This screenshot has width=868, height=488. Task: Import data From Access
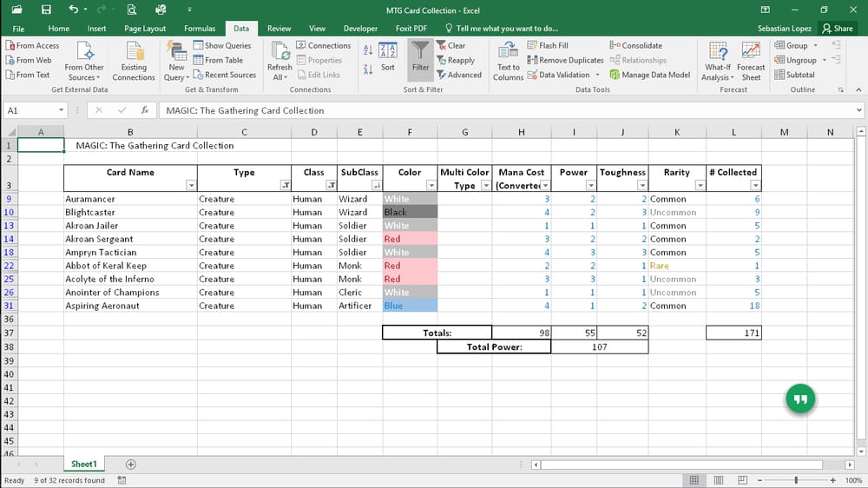click(33, 45)
